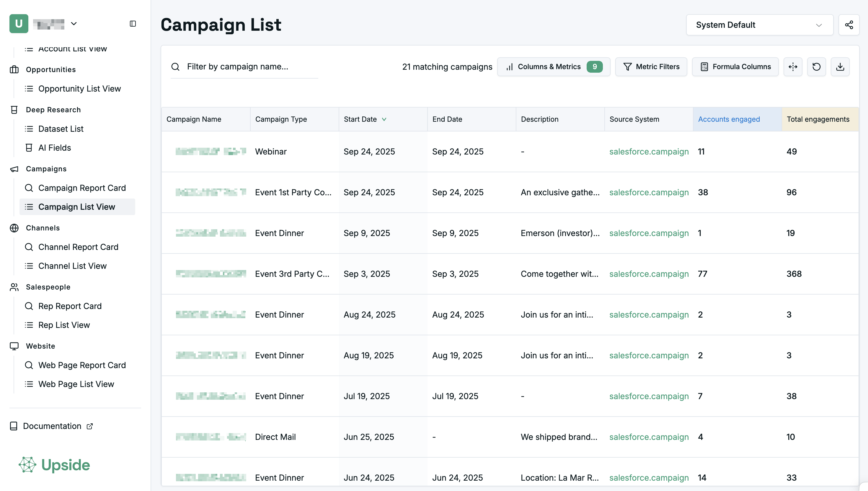This screenshot has width=868, height=491.
Task: Open the System Default view dropdown
Action: click(x=759, y=25)
